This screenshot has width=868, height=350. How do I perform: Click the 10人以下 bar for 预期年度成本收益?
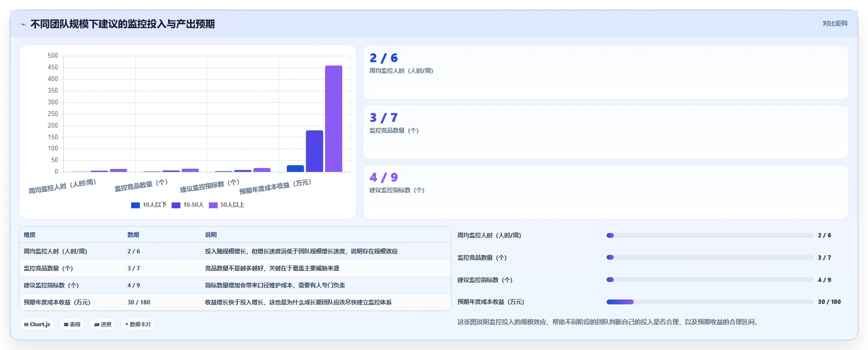pos(295,168)
